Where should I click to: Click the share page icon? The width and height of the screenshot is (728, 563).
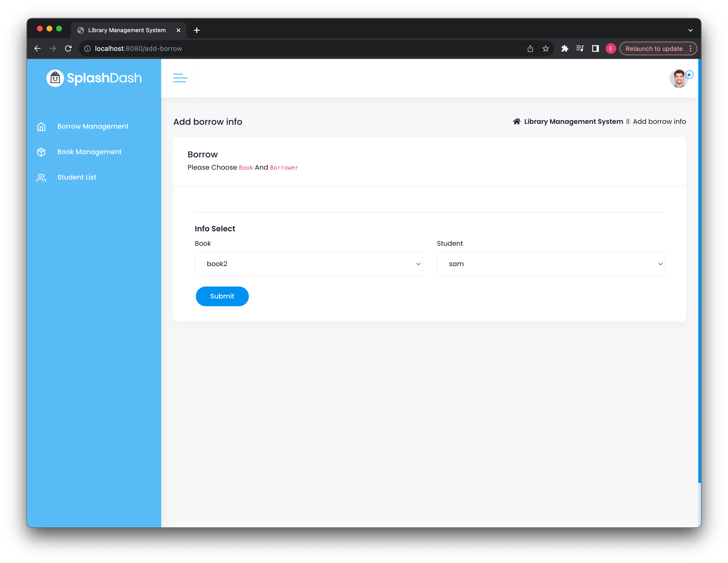pos(530,49)
